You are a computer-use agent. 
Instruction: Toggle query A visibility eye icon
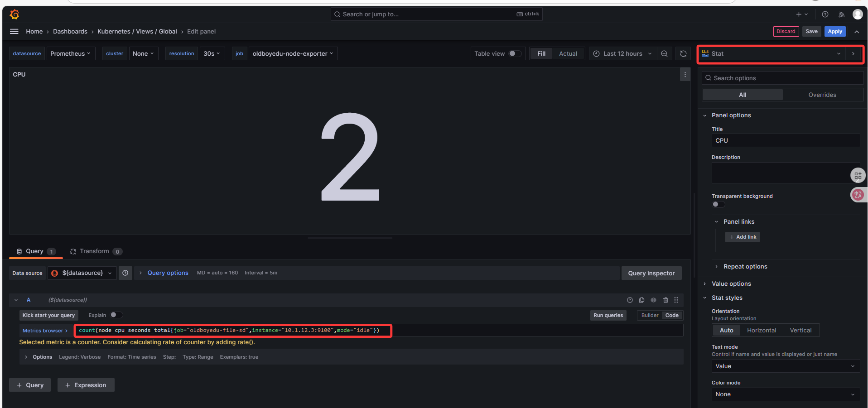click(x=653, y=300)
